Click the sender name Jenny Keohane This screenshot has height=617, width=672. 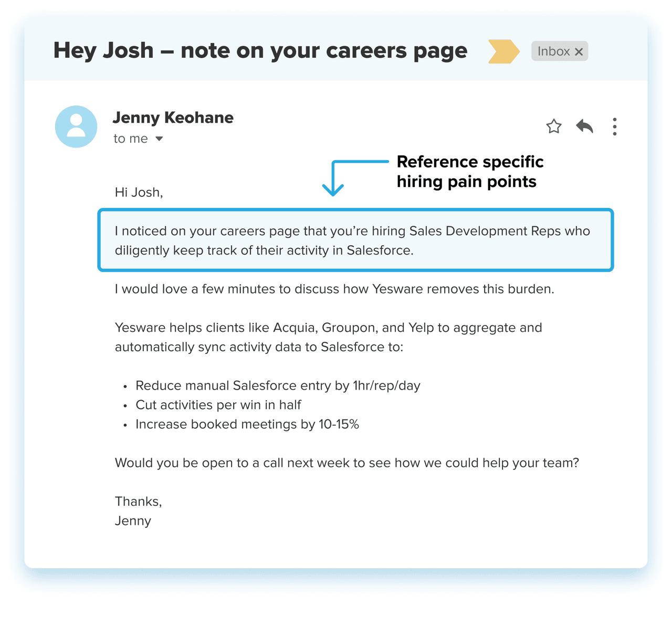pyautogui.click(x=173, y=118)
